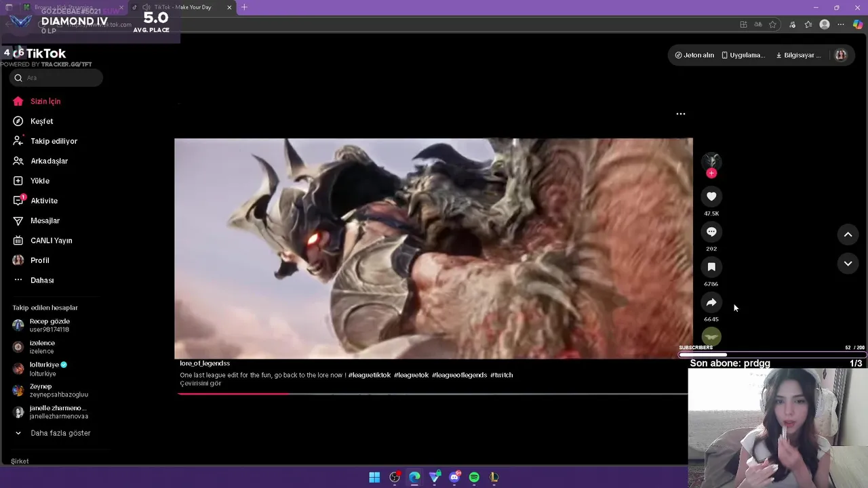This screenshot has width=868, height=488.
Task: Open profile avatar in top-right TikTok bar
Action: pos(841,55)
